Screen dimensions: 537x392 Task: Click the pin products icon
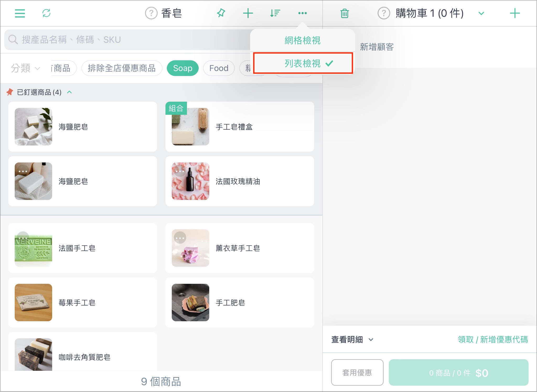pos(221,13)
